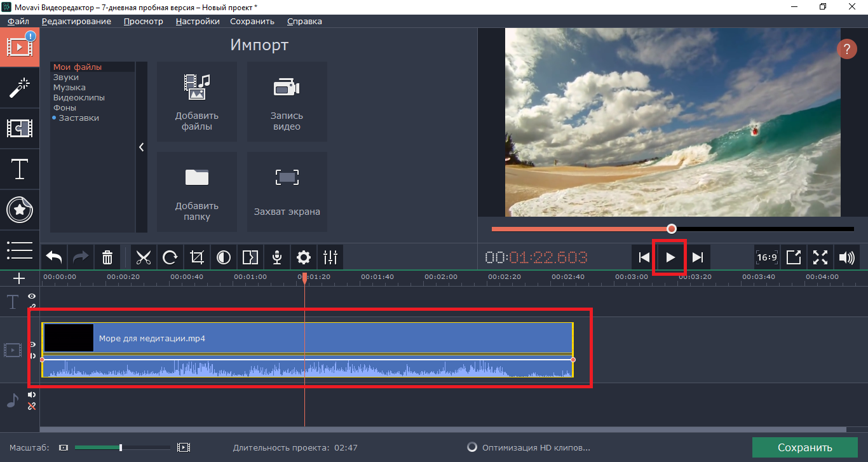Add a new track with plus button
The height and width of the screenshot is (462, 868).
(x=19, y=278)
